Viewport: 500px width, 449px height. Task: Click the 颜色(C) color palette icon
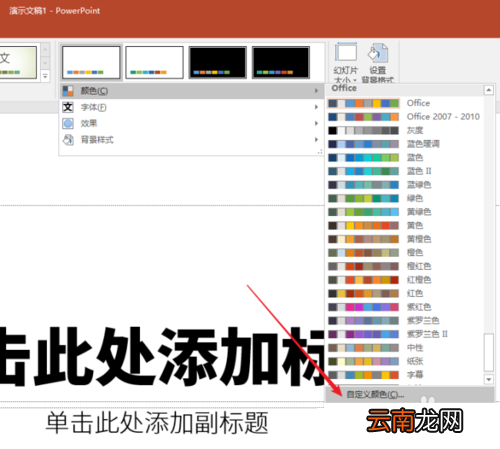(68, 91)
